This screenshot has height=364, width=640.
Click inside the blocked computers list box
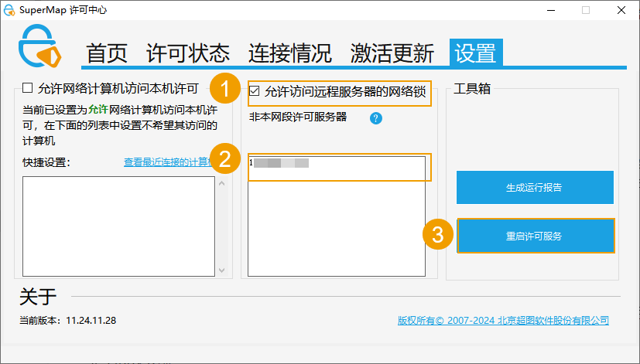pos(118,226)
